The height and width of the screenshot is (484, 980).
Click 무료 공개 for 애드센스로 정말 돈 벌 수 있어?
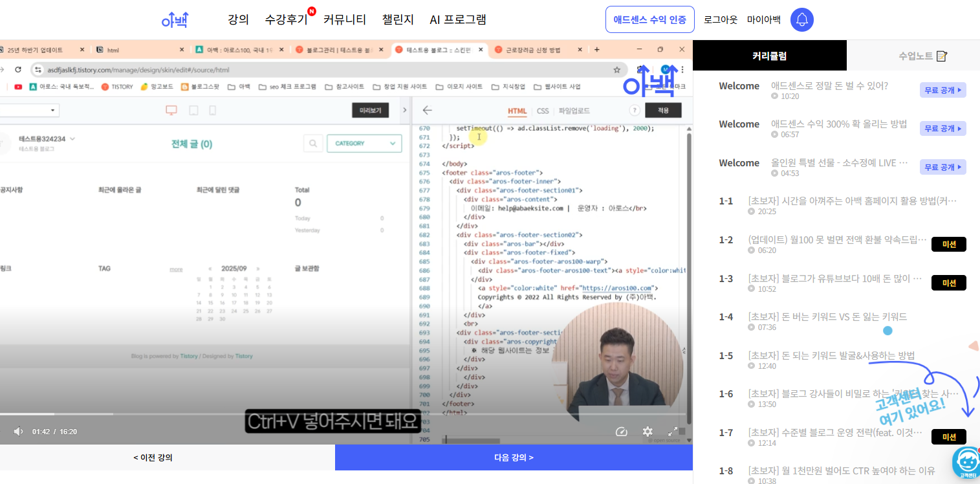(x=942, y=90)
